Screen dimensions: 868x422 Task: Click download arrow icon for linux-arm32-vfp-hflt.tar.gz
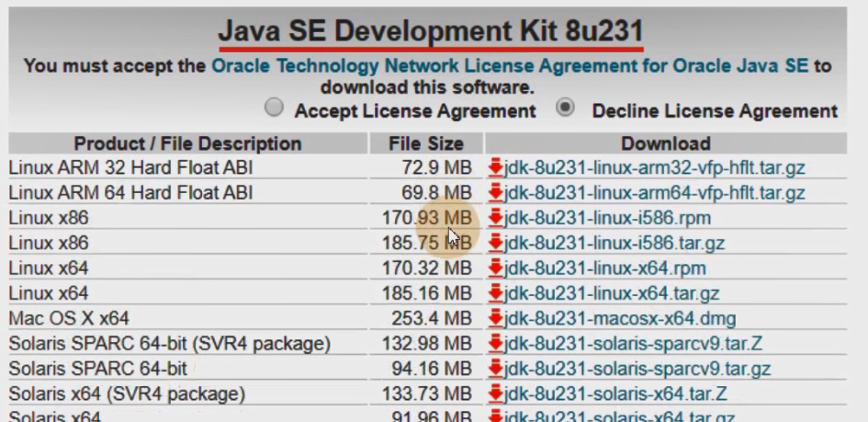[496, 167]
